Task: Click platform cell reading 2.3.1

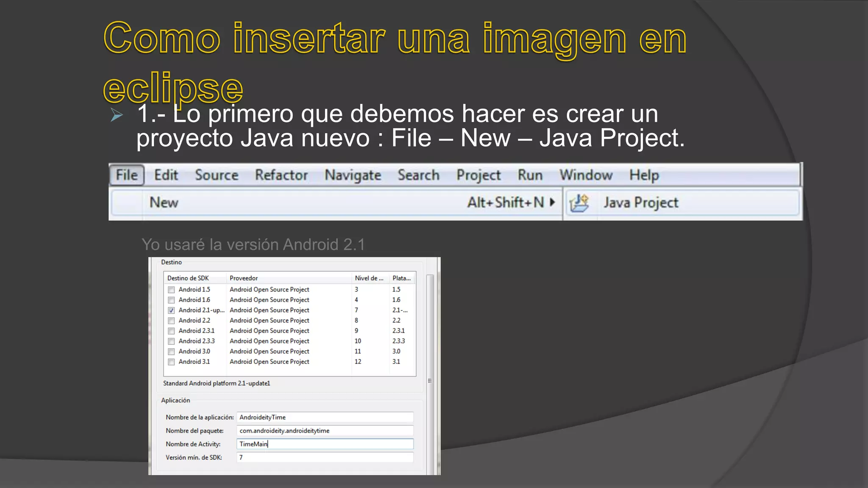Action: click(x=398, y=330)
